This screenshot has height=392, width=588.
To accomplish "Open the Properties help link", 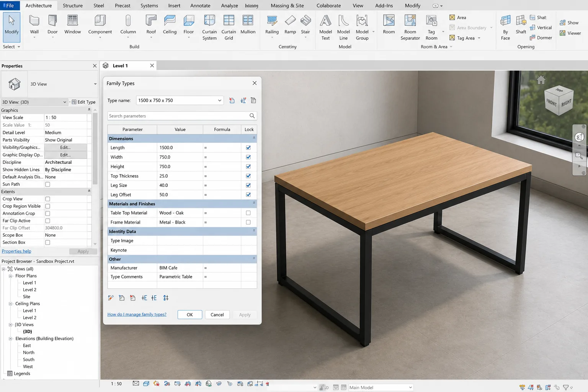I will [x=16, y=251].
